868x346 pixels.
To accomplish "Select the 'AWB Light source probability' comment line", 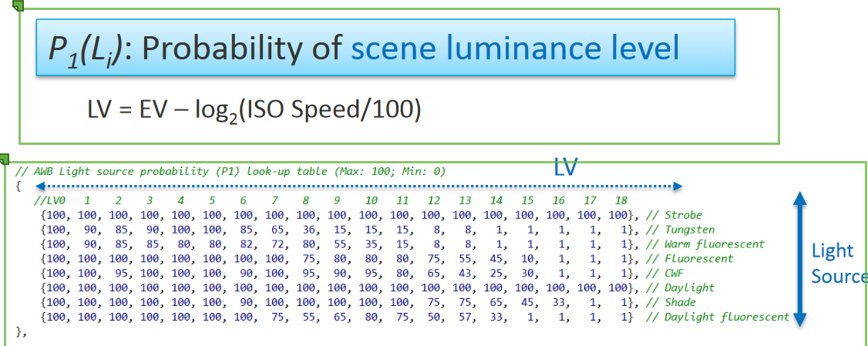I will pos(230,172).
